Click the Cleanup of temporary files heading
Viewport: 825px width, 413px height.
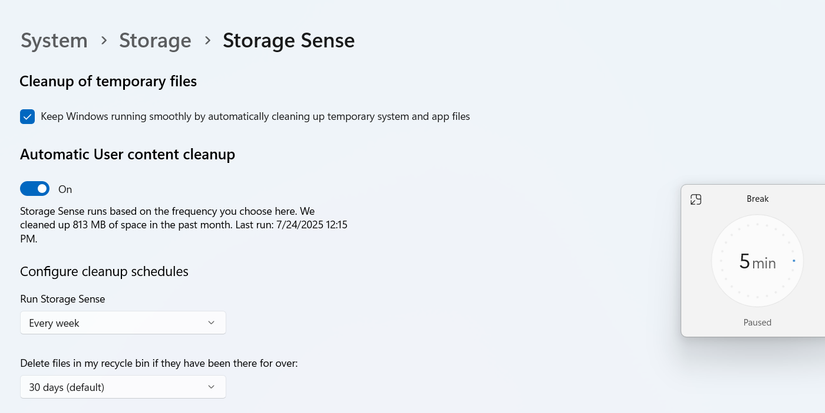(x=108, y=81)
